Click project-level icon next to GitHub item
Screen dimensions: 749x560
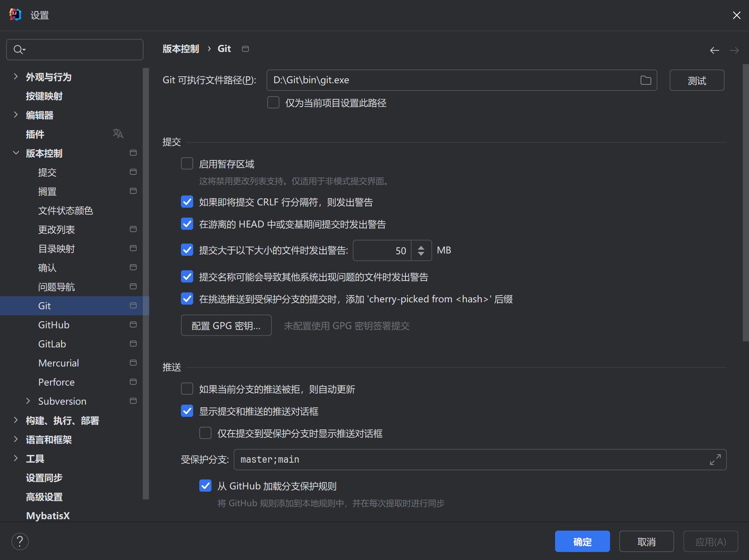coord(133,324)
